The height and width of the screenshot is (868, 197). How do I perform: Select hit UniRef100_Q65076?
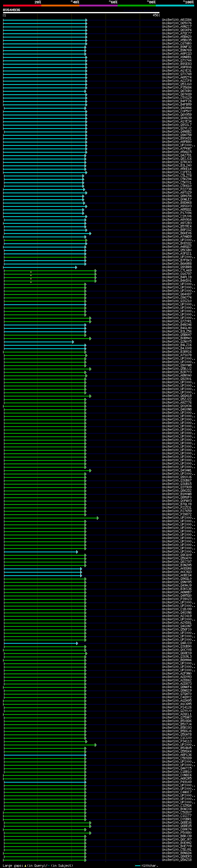pos(177,23)
